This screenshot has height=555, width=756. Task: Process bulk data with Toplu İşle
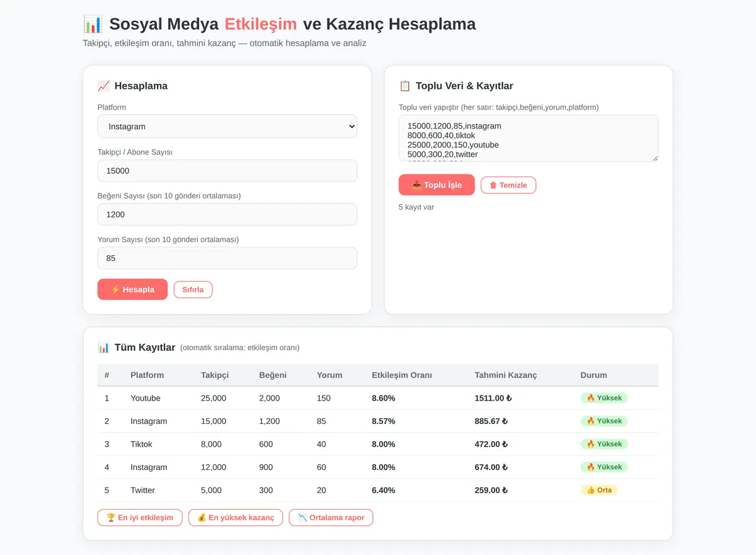(x=437, y=185)
